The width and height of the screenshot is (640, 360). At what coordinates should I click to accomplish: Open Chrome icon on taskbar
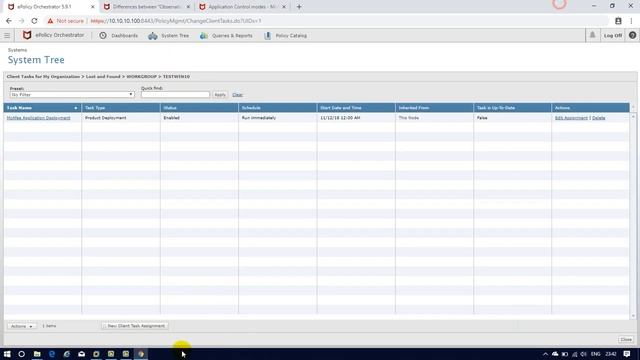[x=141, y=354]
